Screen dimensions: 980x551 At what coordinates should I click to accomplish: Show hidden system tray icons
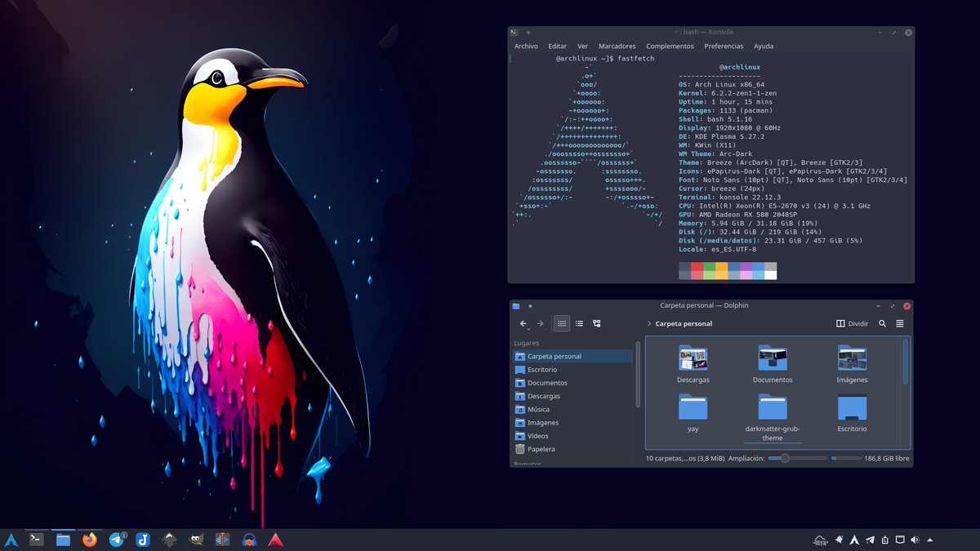tap(930, 540)
